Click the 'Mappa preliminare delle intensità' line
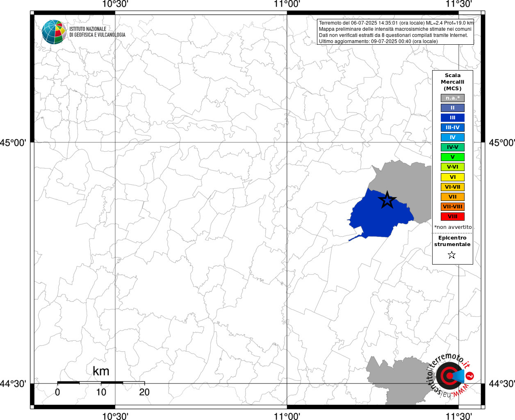This screenshot has width=515, height=420. point(395,29)
